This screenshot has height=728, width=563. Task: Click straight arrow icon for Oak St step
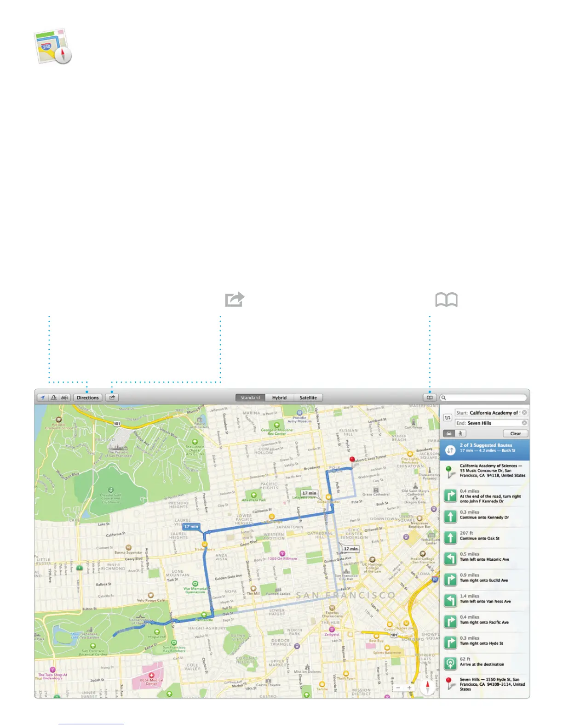[x=450, y=538]
